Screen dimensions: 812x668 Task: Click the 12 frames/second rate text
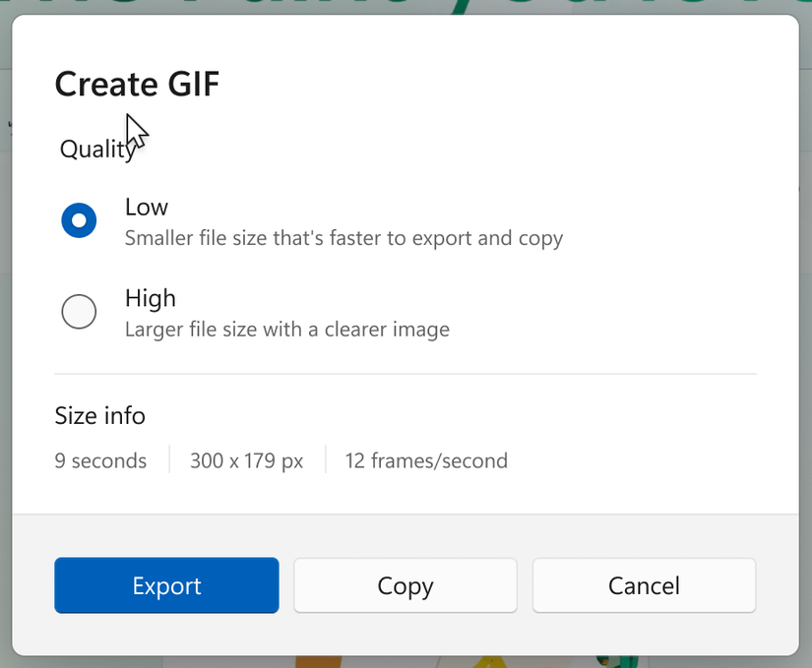[426, 460]
